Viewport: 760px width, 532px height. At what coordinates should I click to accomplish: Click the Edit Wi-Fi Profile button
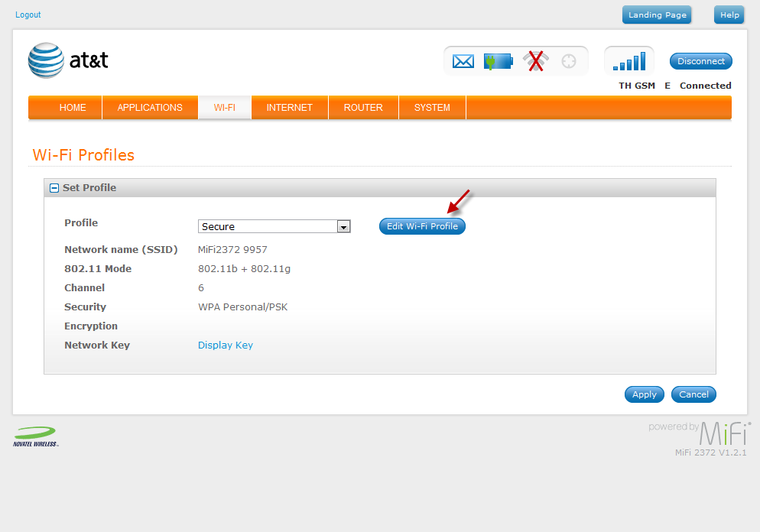pos(422,226)
